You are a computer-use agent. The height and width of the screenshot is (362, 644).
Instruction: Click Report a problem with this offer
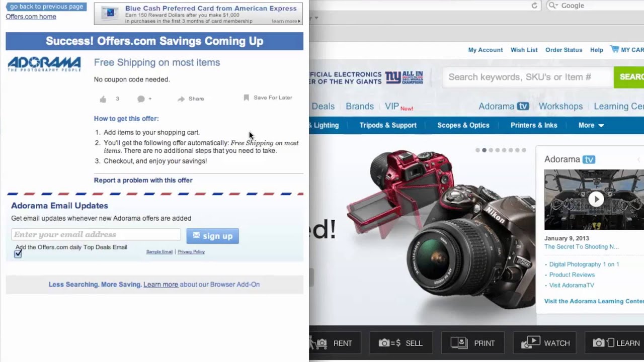(x=143, y=180)
